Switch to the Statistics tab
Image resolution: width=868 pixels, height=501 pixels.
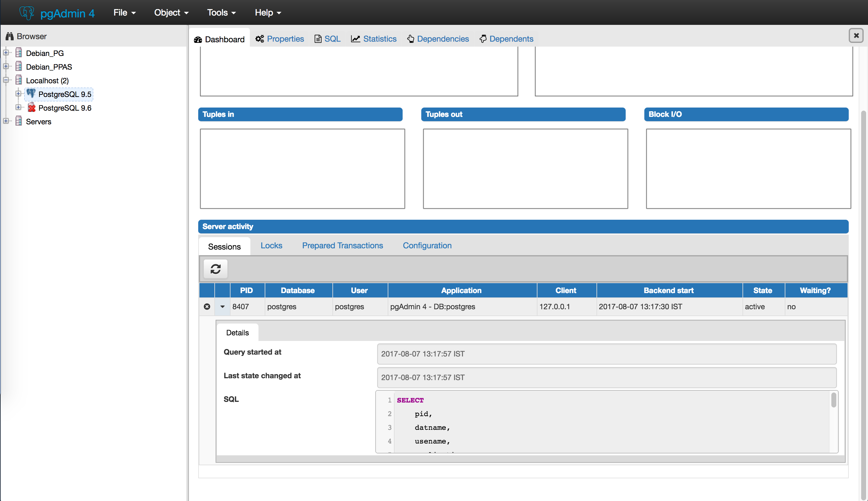click(374, 39)
